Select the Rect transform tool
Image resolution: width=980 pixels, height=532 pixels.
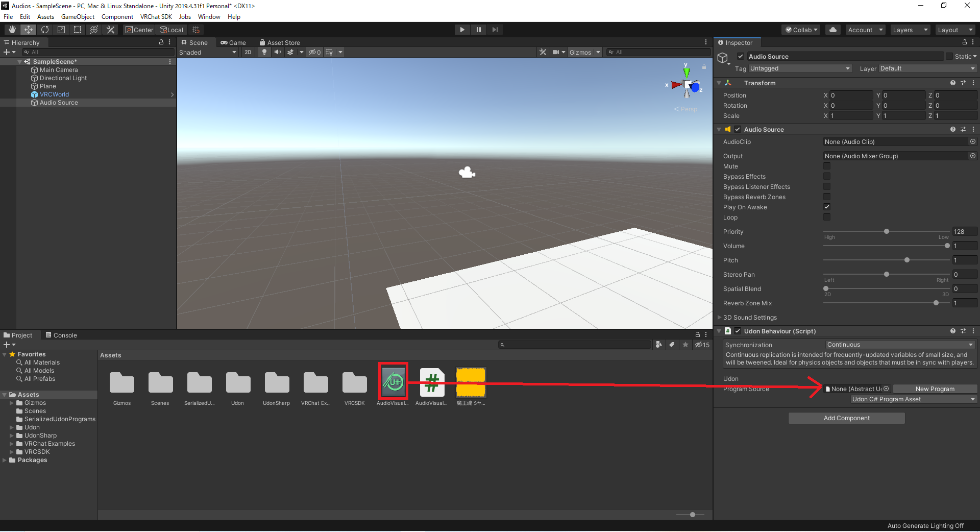click(x=78, y=30)
